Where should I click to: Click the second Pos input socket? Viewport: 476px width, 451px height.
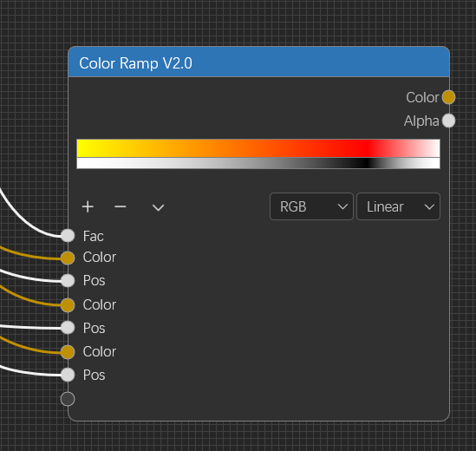pyautogui.click(x=68, y=328)
